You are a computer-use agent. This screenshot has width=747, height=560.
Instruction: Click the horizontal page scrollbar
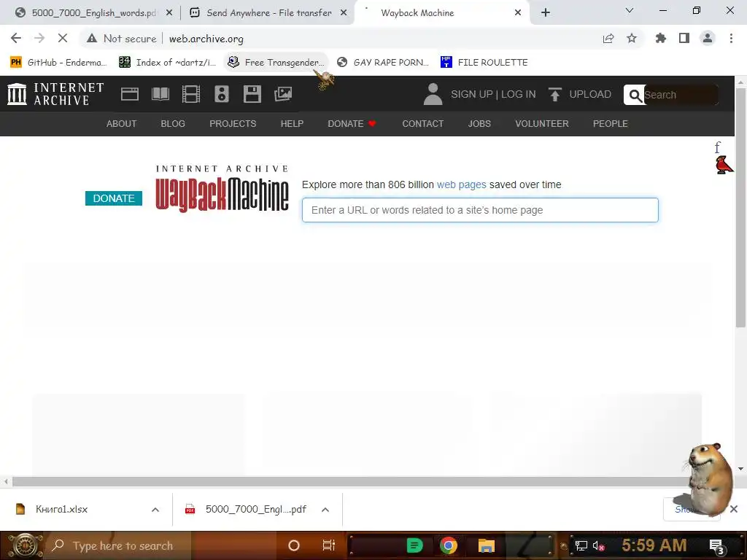350,481
